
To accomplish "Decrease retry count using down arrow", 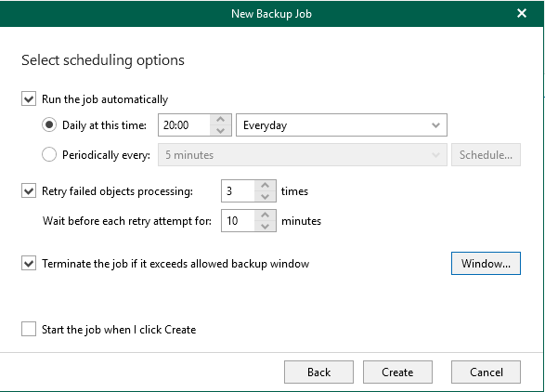I will point(266,197).
